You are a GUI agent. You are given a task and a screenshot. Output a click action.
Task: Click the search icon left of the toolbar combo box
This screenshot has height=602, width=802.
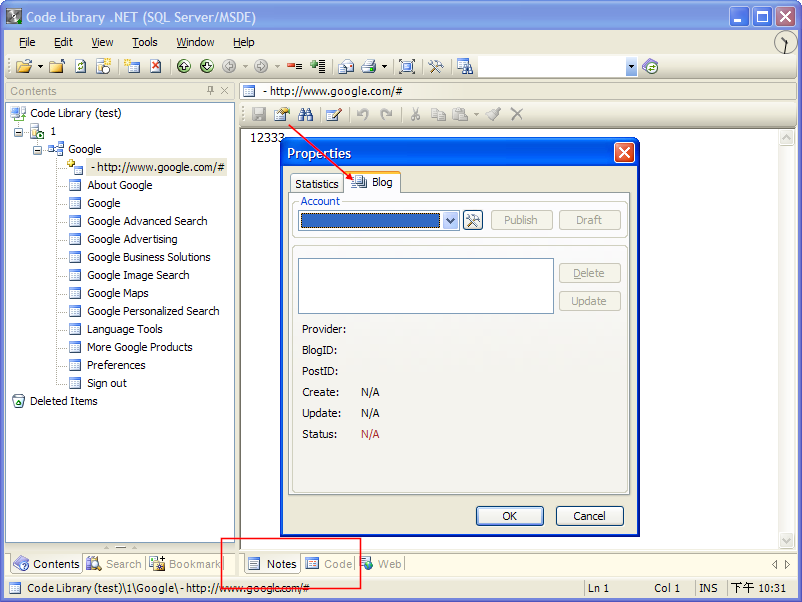pyautogui.click(x=465, y=66)
